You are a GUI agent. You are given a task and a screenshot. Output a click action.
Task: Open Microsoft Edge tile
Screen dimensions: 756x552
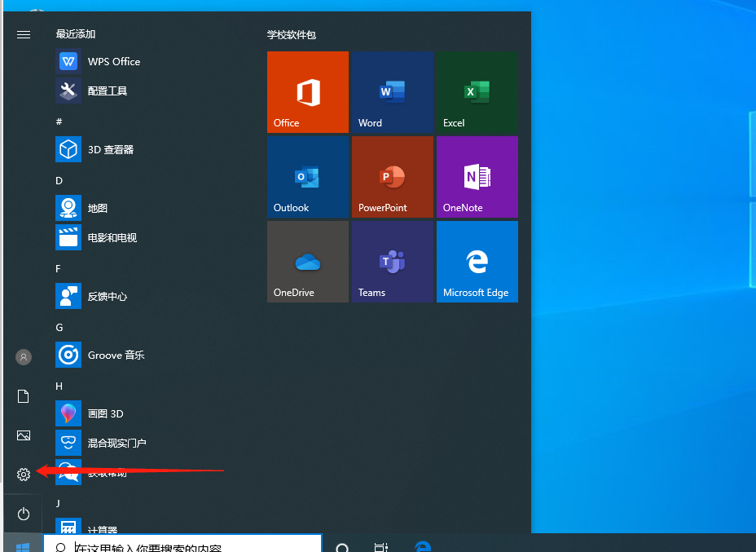click(x=477, y=262)
